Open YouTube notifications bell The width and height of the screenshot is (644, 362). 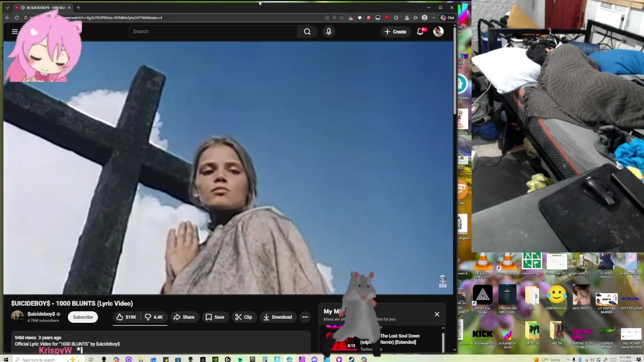point(421,32)
